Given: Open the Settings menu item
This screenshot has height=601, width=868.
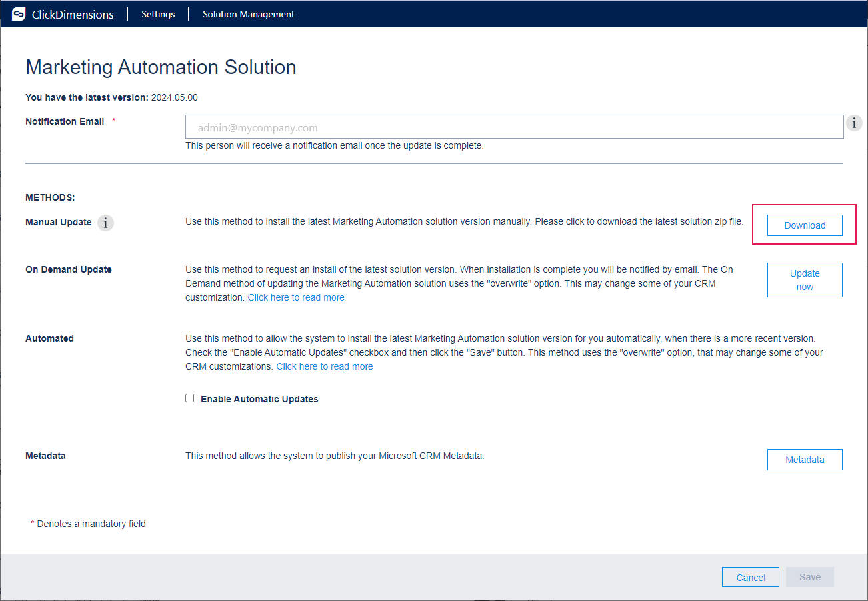Looking at the screenshot, I should click(158, 13).
